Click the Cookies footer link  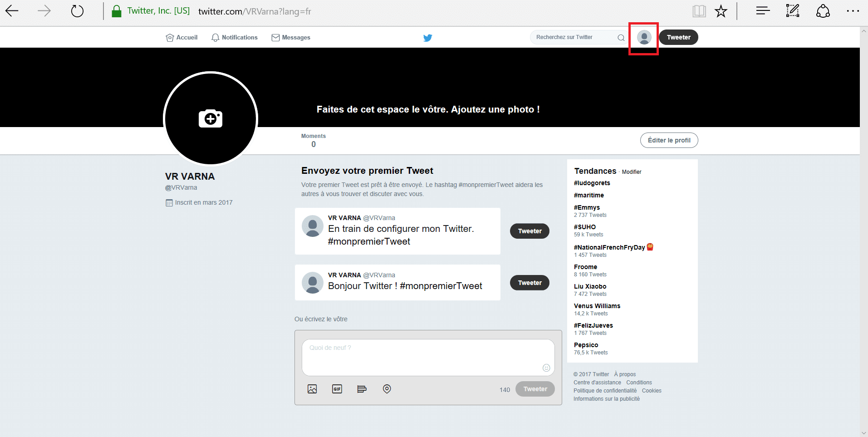click(x=652, y=391)
